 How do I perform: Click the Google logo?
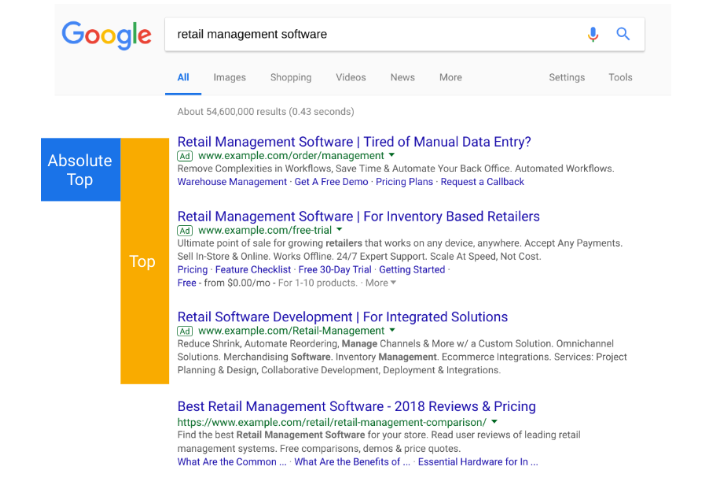click(x=106, y=35)
